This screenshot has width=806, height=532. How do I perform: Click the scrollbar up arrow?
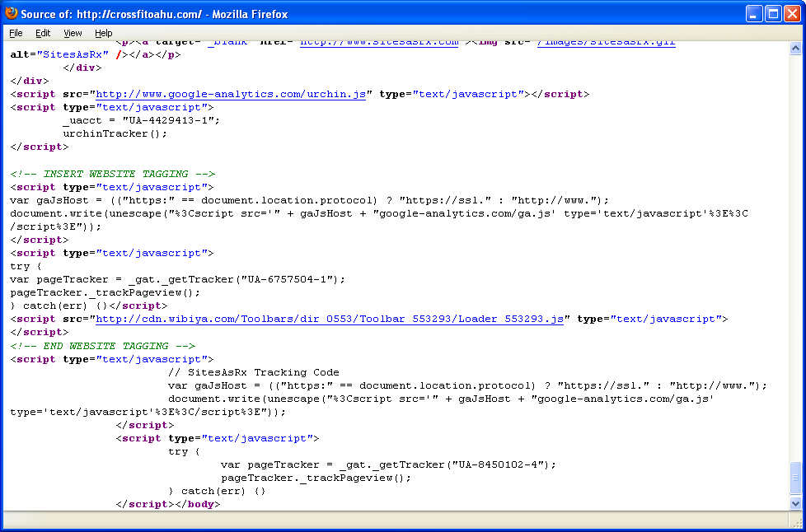[795, 49]
